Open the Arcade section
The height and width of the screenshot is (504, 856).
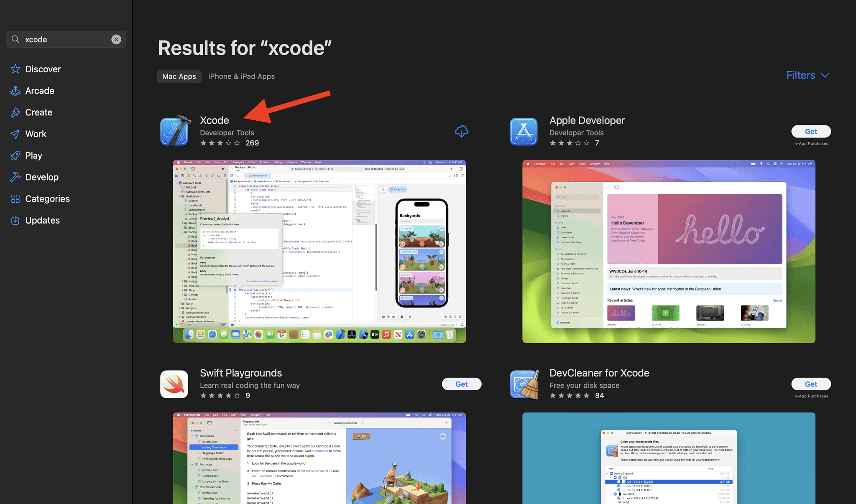click(x=40, y=91)
